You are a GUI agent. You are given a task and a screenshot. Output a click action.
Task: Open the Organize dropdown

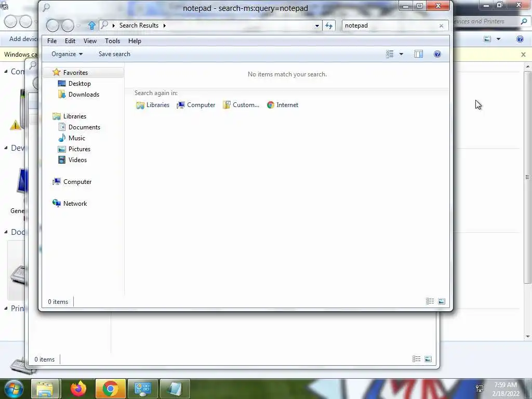coord(67,54)
